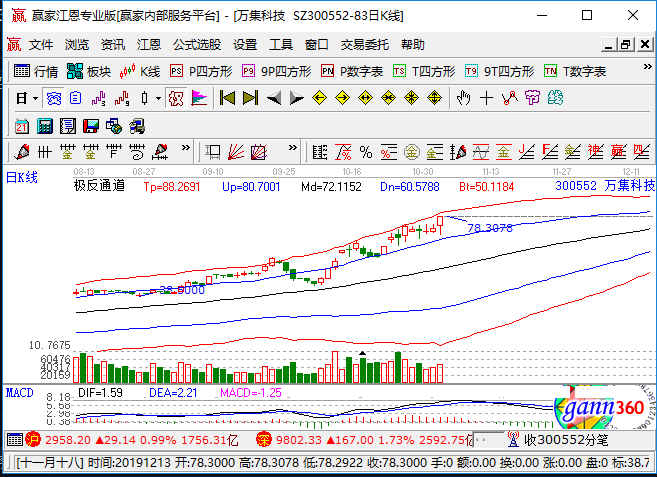Open the 江恩 menu
The image size is (657, 477).
pyautogui.click(x=149, y=44)
